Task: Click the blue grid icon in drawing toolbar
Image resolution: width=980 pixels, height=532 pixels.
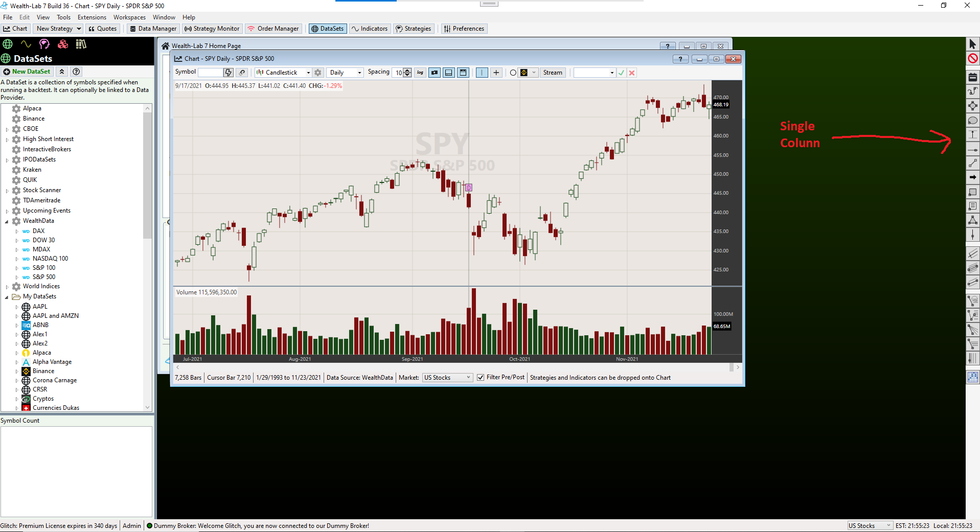Action: [972, 377]
